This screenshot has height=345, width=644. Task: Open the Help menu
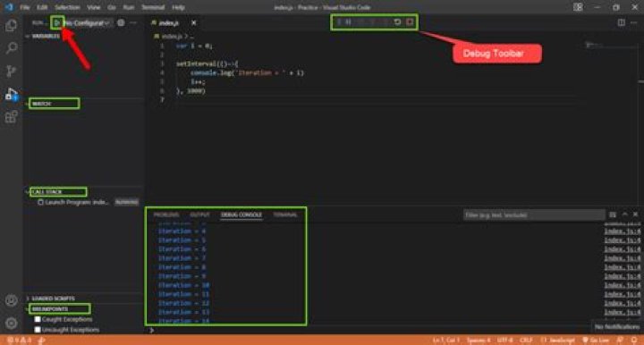coord(178,7)
